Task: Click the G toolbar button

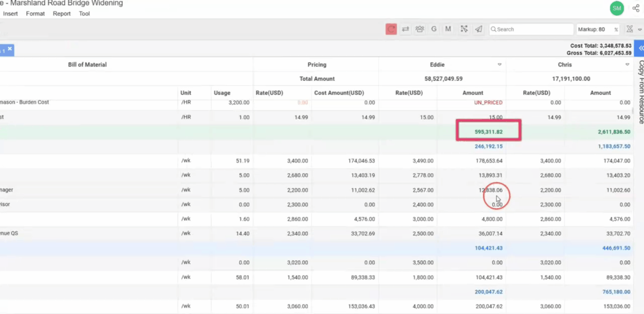Action: 434,29
